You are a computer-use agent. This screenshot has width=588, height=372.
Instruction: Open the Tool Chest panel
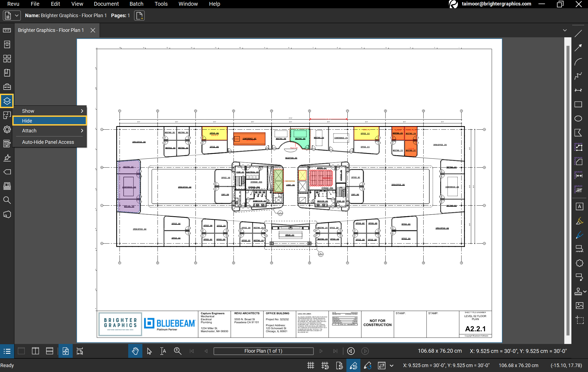7,87
